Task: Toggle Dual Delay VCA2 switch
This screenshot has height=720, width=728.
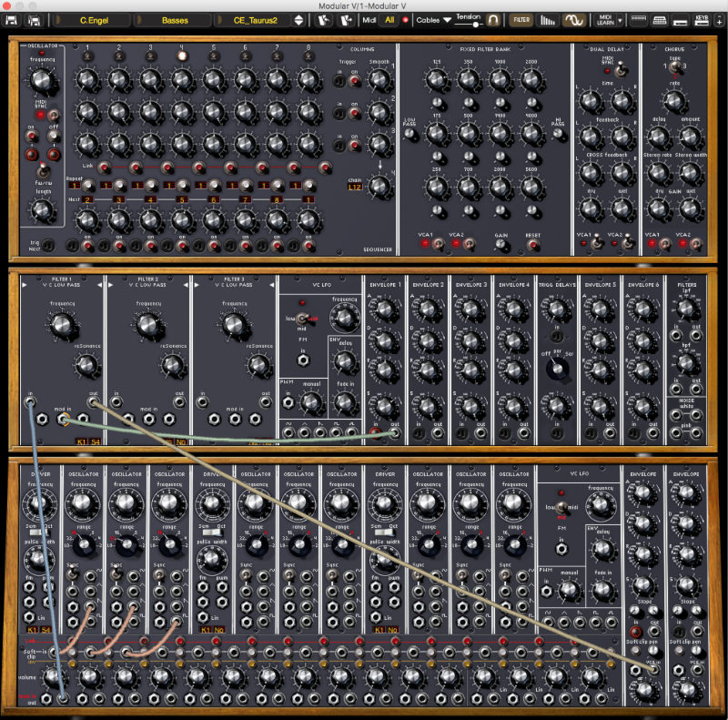Action: [627, 242]
